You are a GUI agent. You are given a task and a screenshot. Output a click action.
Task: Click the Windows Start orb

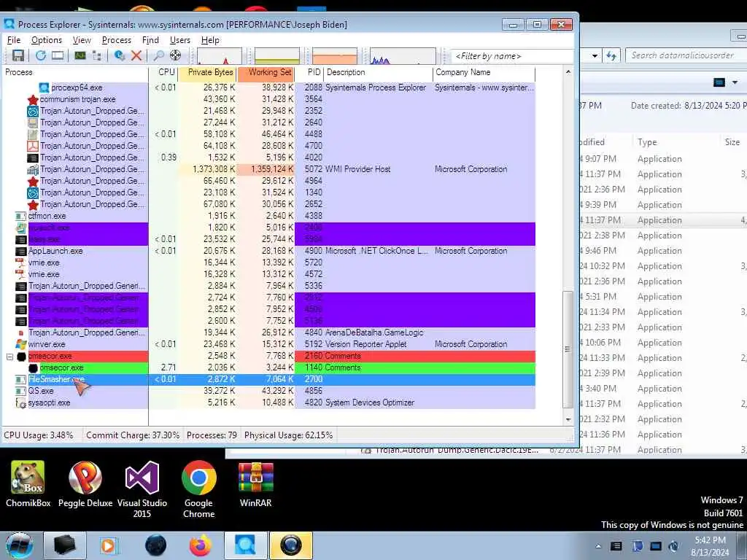pyautogui.click(x=20, y=545)
